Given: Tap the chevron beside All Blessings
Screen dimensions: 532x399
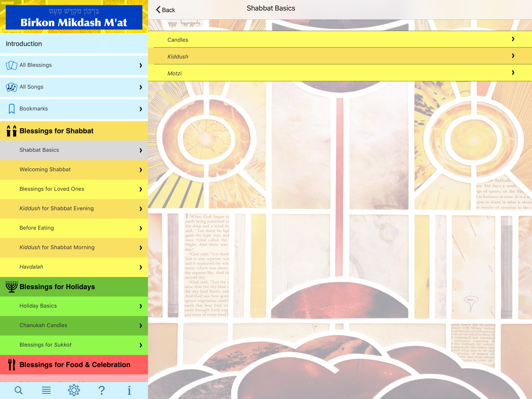Looking at the screenshot, I should 141,65.
